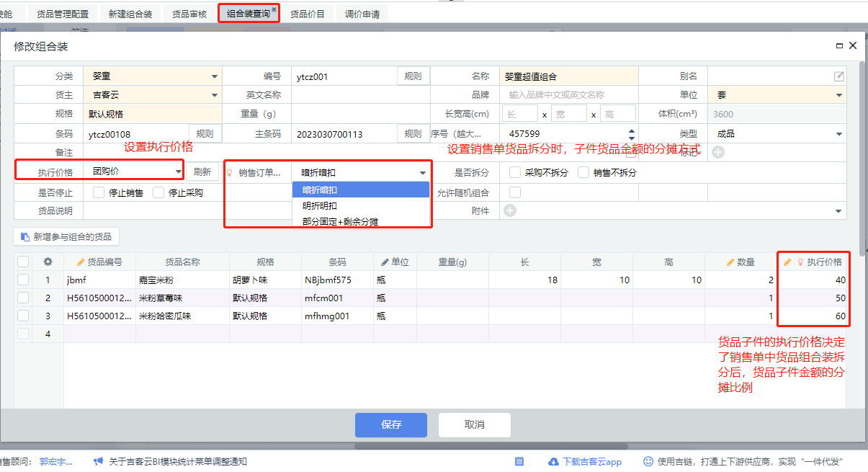Maximize the 修改组合装 dialog
This screenshot has height=472, width=868.
[839, 45]
